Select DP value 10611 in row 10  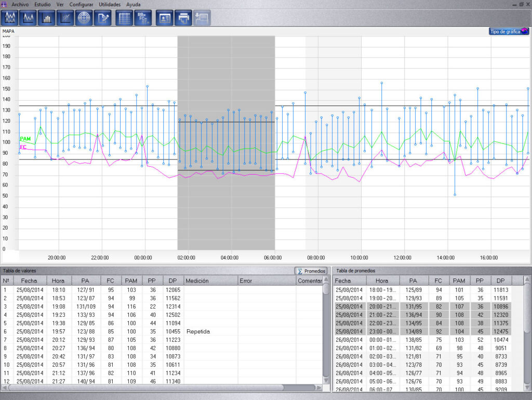[173, 365]
